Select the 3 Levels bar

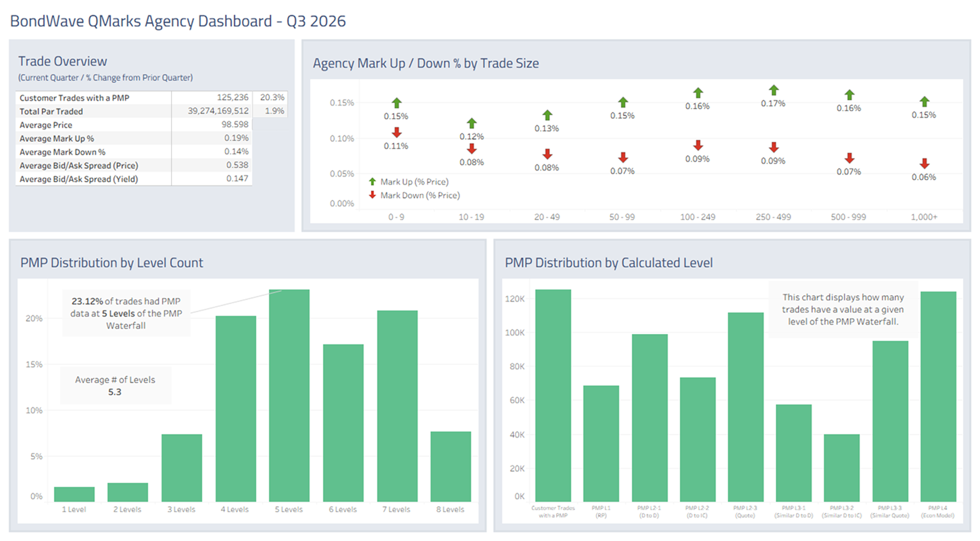(182, 468)
